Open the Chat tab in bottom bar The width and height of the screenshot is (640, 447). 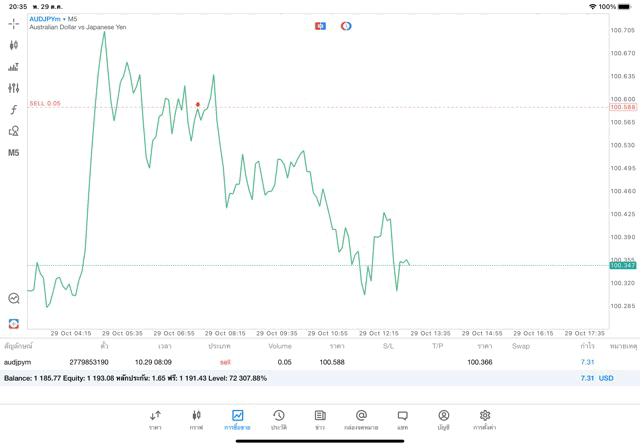click(402, 420)
